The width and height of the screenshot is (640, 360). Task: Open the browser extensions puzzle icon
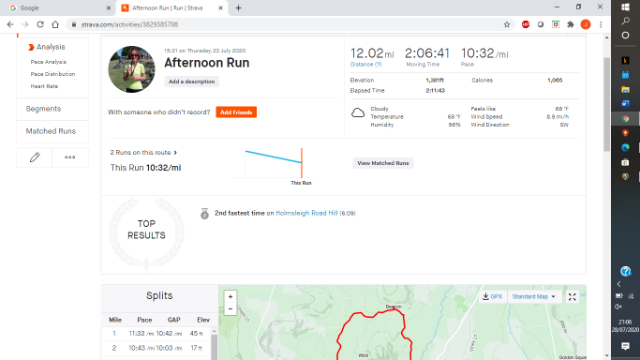click(571, 24)
